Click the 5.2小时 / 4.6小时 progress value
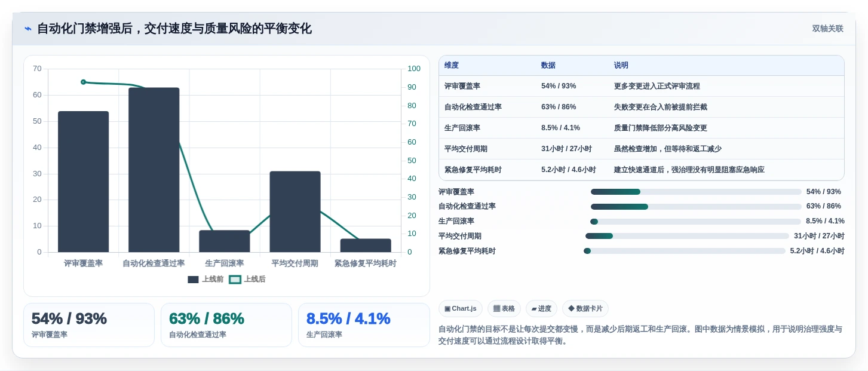Screen dimensions: 868x371 (x=817, y=251)
